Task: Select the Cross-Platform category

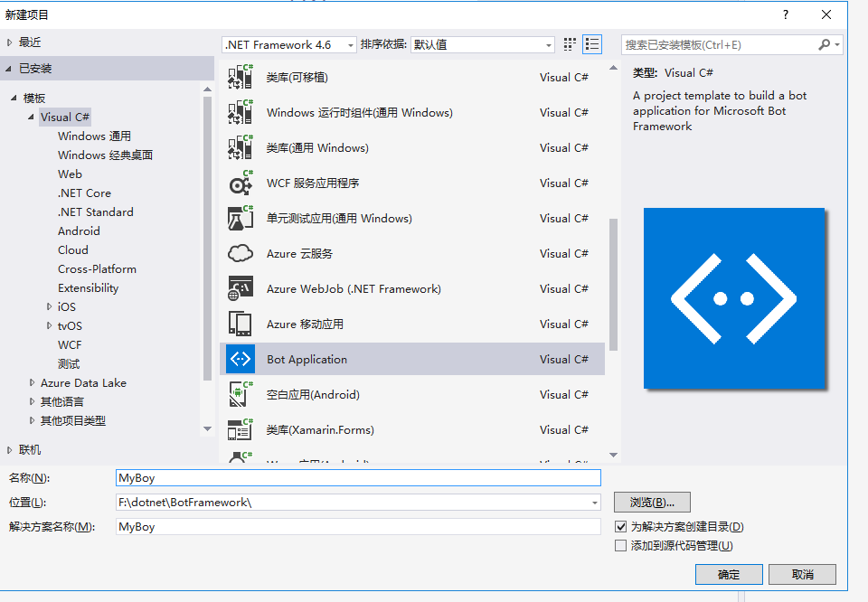Action: pyautogui.click(x=97, y=268)
